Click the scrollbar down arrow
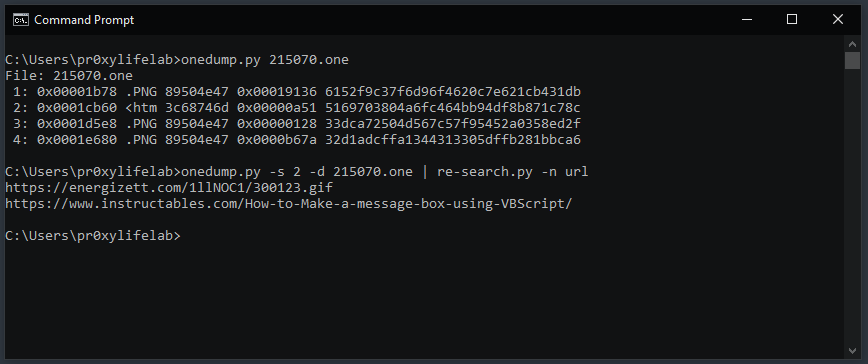Screen dimensions: 868x364 pos(852,351)
